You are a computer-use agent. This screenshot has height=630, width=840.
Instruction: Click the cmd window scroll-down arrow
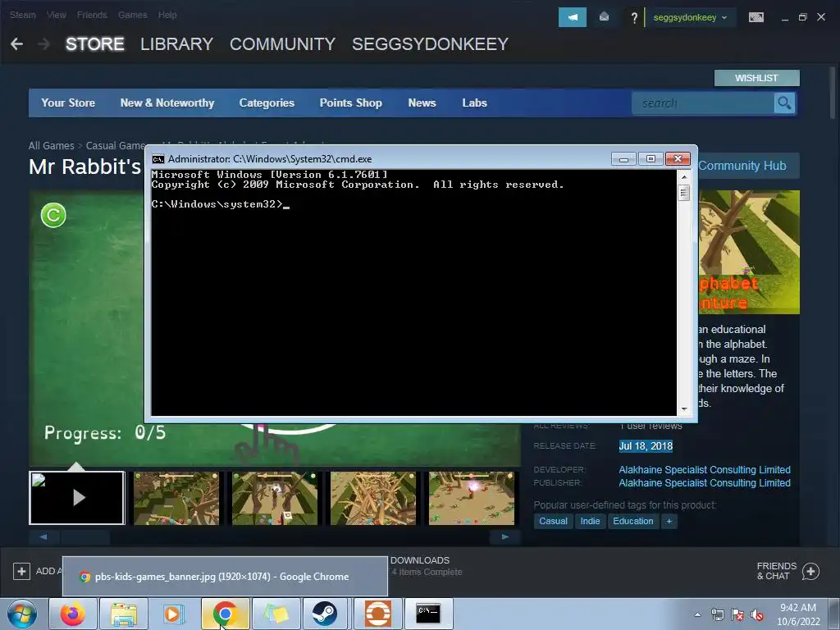coord(684,409)
